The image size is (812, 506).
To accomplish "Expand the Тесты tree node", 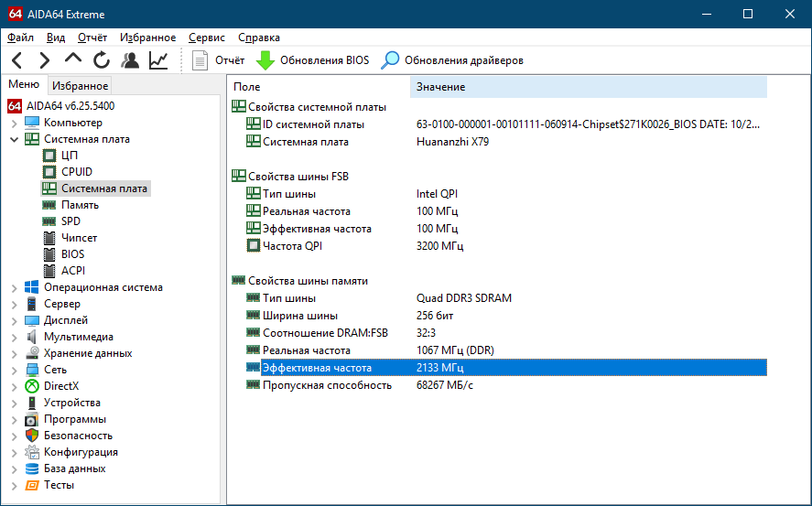I will (x=15, y=486).
